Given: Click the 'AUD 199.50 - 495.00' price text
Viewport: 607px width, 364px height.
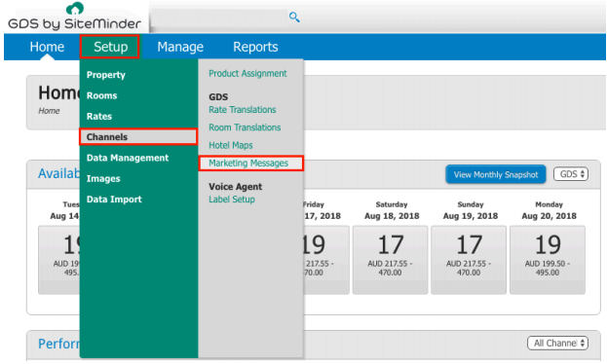Looking at the screenshot, I should coord(548,268).
